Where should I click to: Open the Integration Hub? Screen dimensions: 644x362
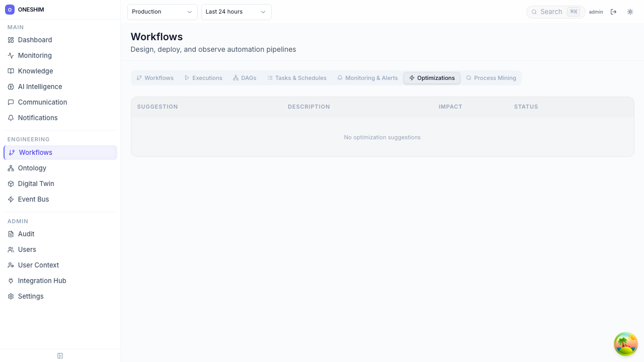click(x=42, y=281)
